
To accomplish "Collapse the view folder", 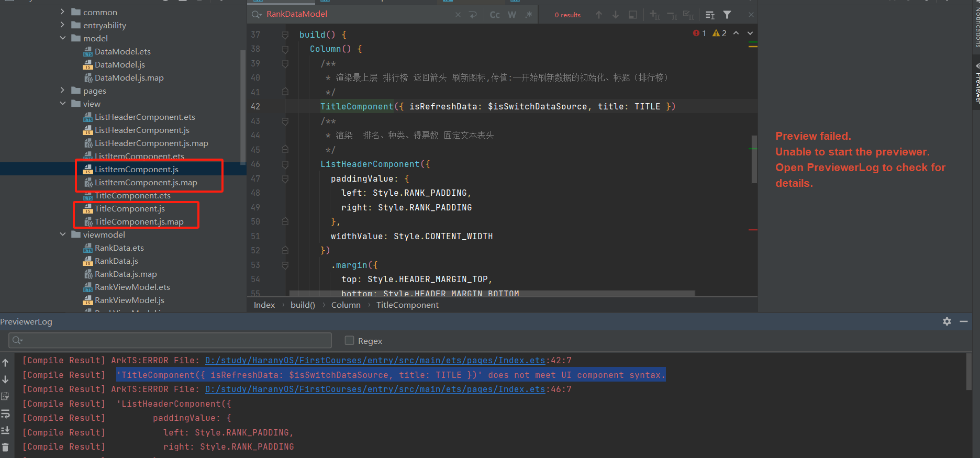I will pos(62,103).
